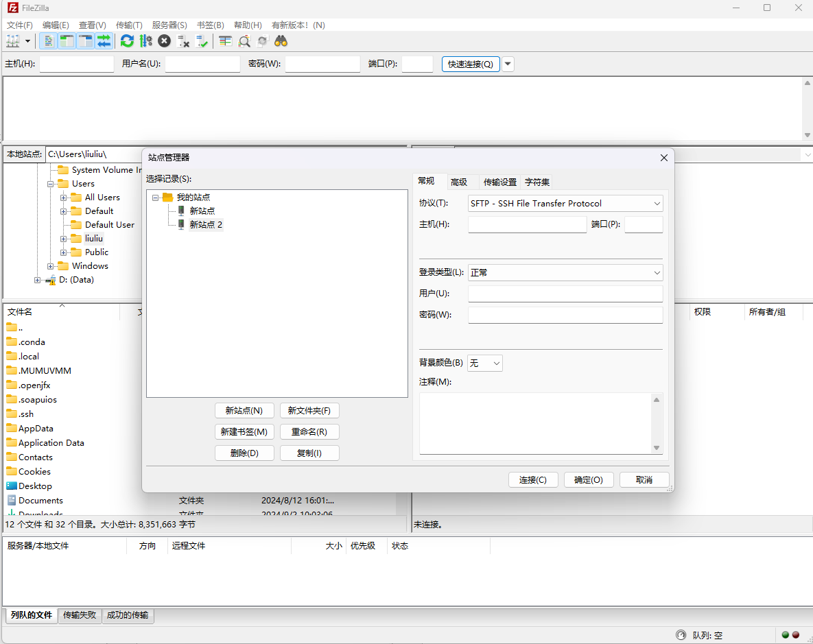Image resolution: width=813 pixels, height=644 pixels.
Task: Click the Desktop icon in local file list
Action: point(12,486)
